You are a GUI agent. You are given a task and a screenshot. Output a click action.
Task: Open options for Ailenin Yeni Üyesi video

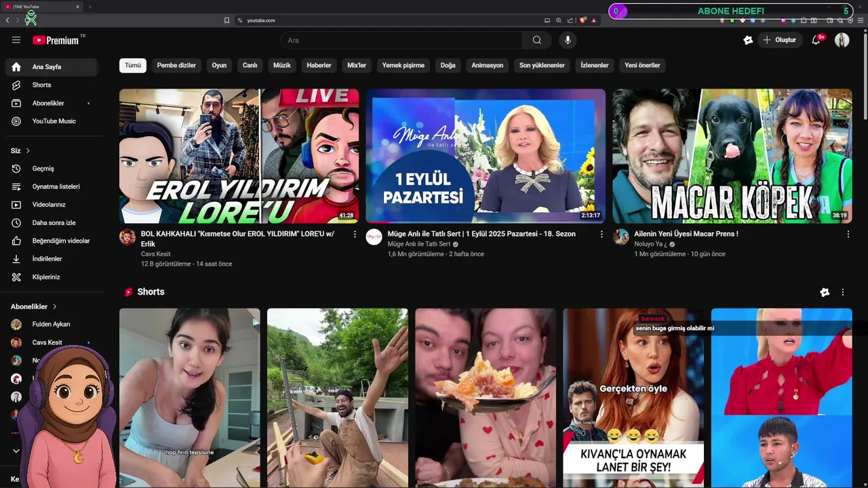point(848,235)
